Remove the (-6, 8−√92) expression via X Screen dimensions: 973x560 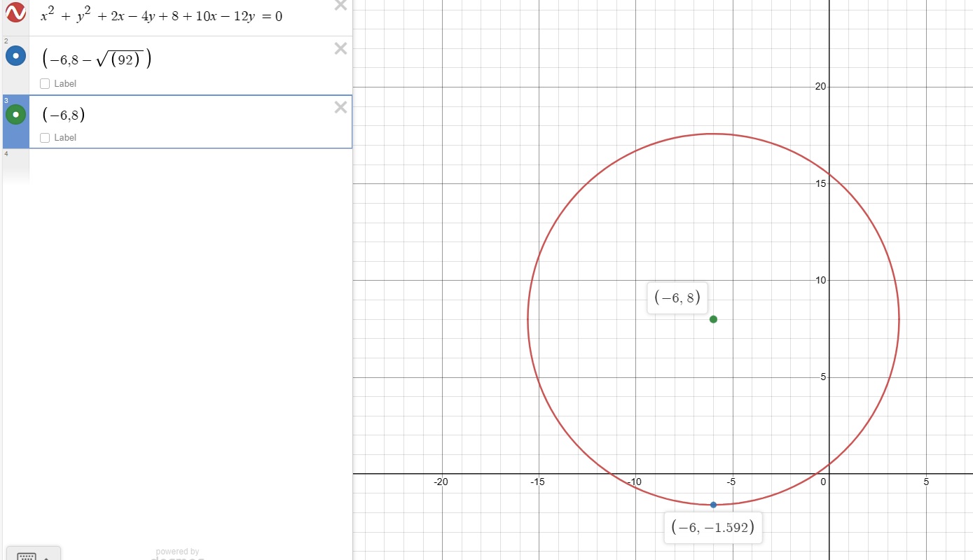tap(340, 48)
